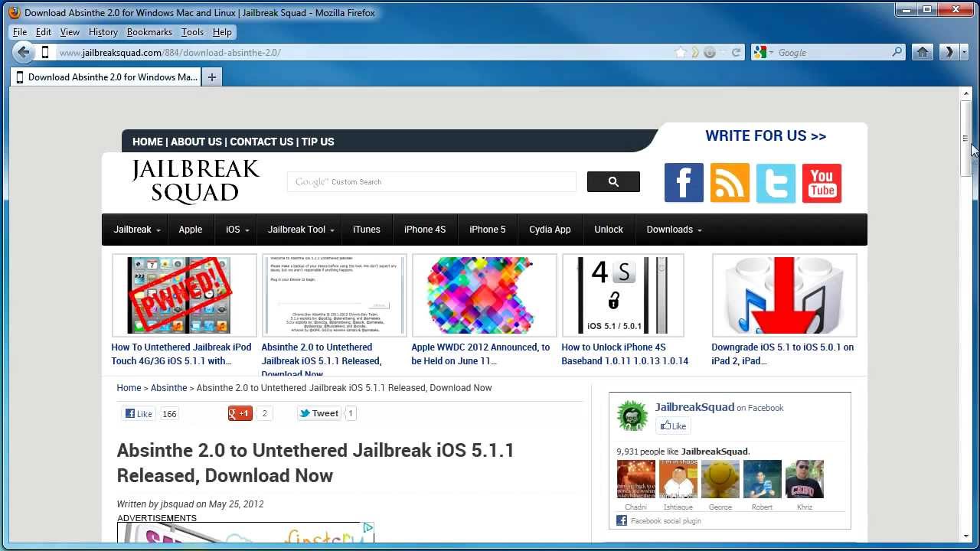
Task: Open a new tab with plus button
Action: 212,77
